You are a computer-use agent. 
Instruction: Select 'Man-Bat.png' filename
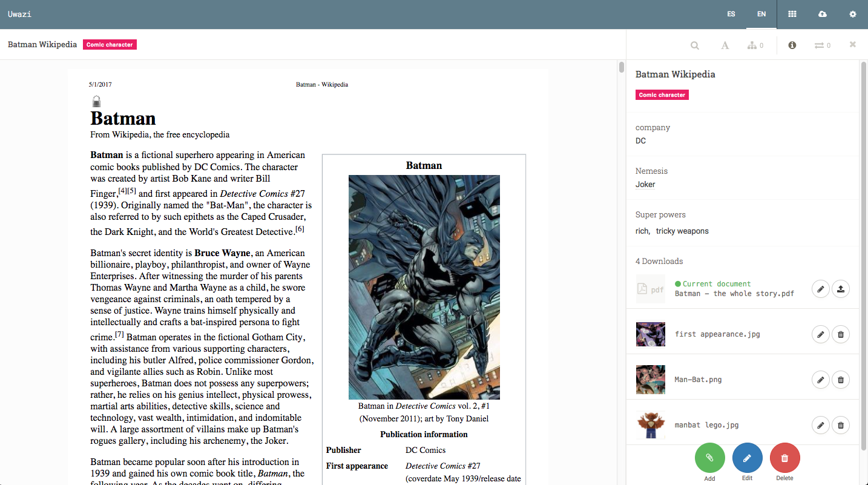698,380
